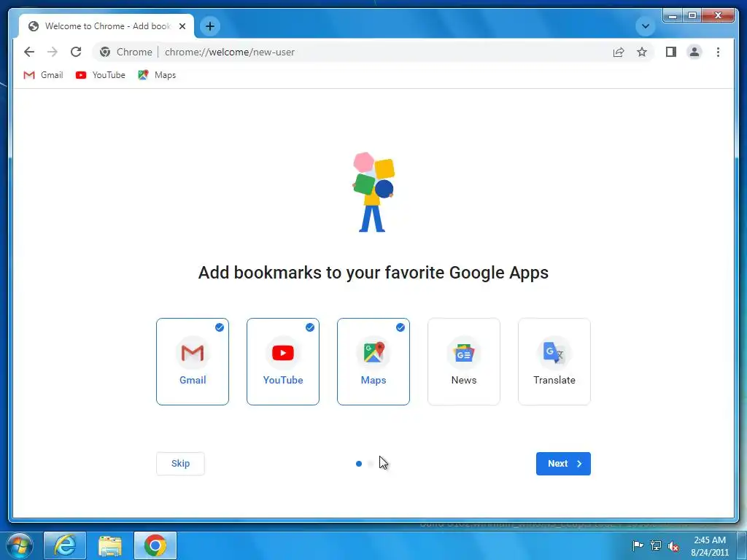Screen dimensions: 747x560
Task: Deselect the Gmail app card
Action: click(193, 362)
